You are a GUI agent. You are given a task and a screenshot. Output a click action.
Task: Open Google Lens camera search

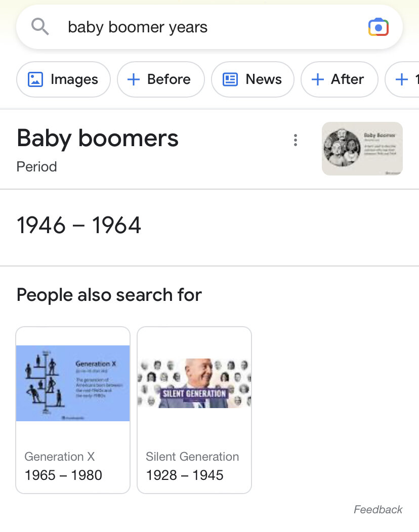[x=378, y=27]
